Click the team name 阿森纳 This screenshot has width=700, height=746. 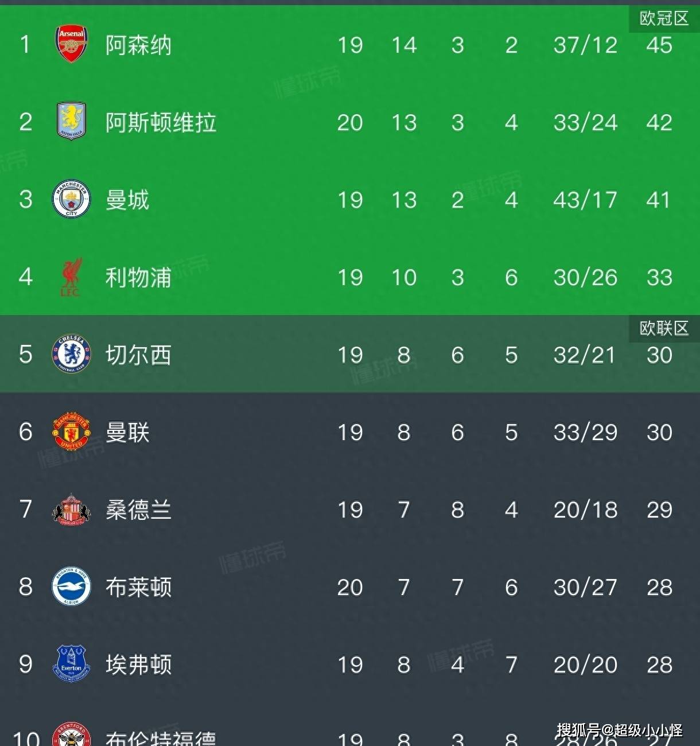tap(137, 45)
